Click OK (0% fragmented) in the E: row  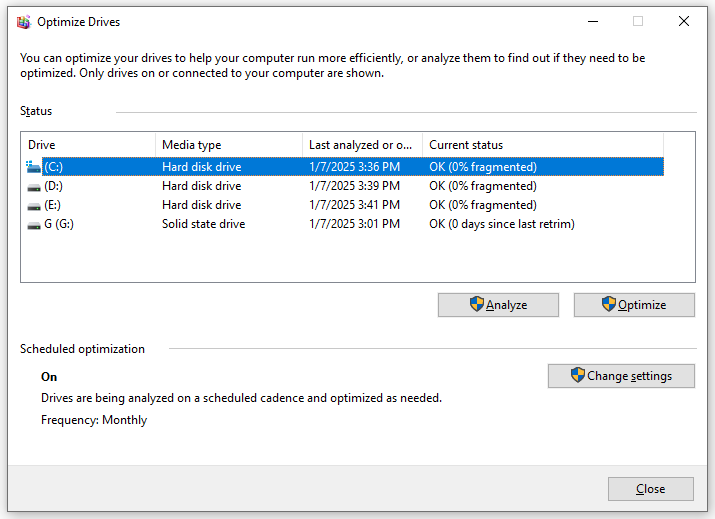click(x=483, y=205)
